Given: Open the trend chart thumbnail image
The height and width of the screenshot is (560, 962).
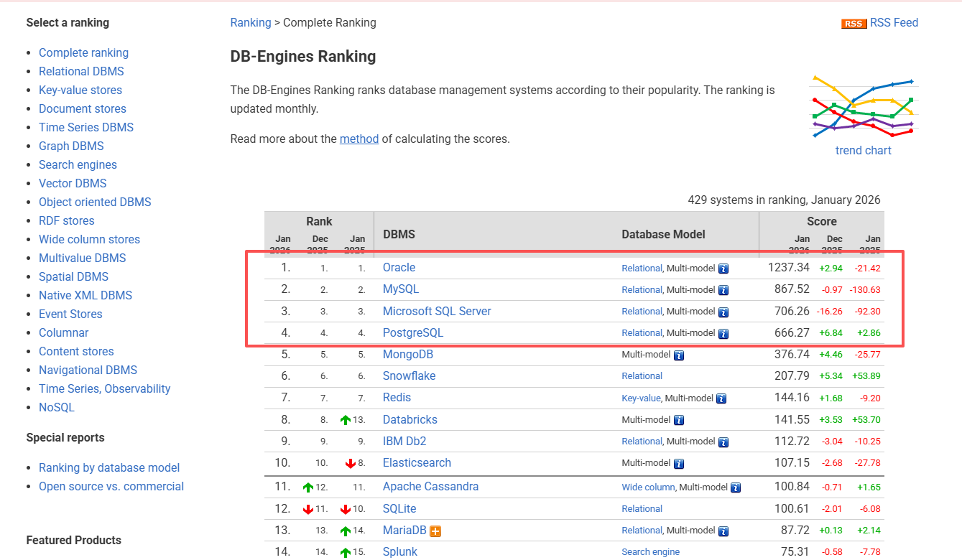Looking at the screenshot, I should coord(863,106).
